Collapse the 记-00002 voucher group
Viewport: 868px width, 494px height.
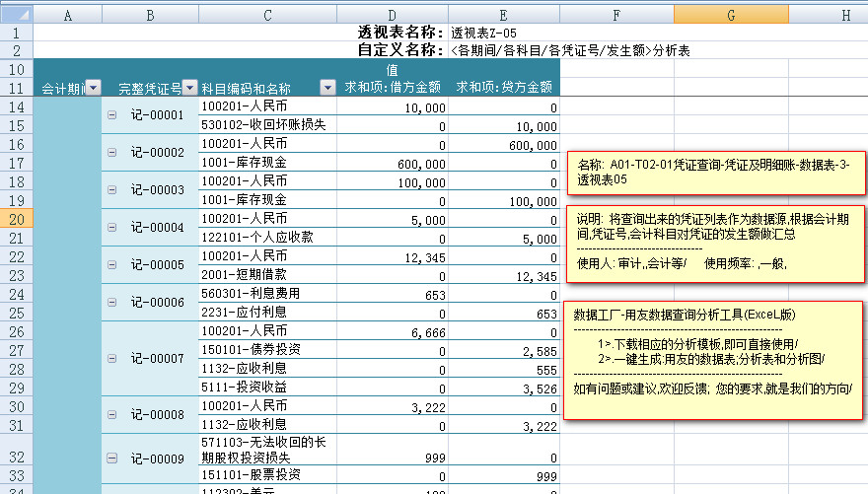pyautogui.click(x=111, y=153)
